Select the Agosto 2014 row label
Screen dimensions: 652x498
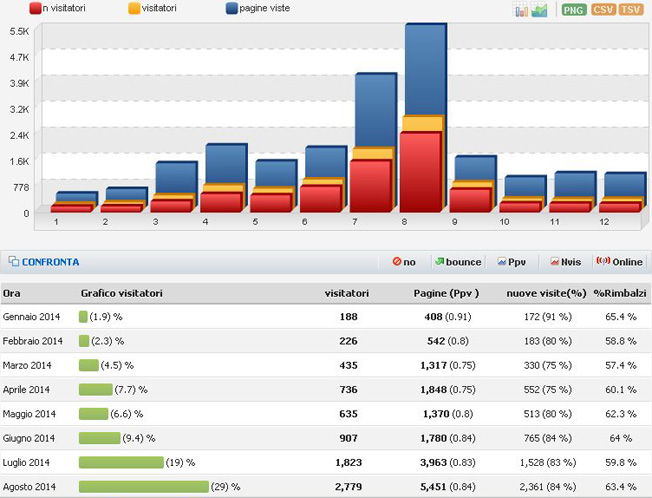pos(29,487)
